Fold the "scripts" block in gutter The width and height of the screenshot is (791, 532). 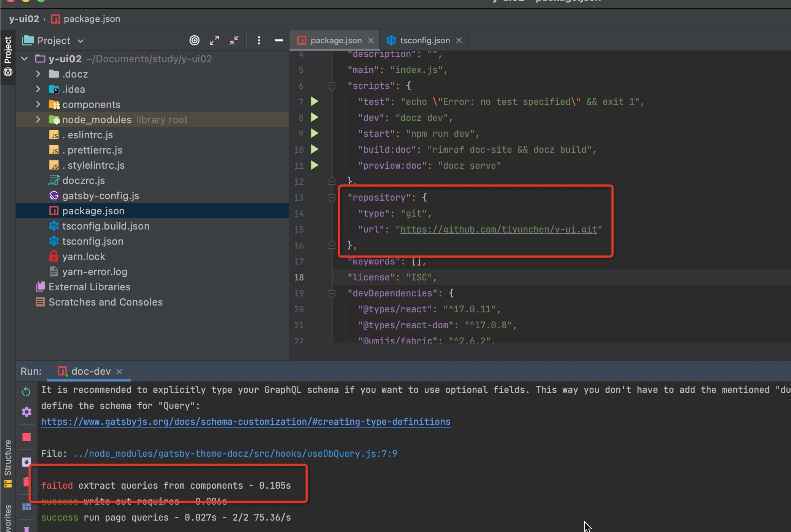332,86
